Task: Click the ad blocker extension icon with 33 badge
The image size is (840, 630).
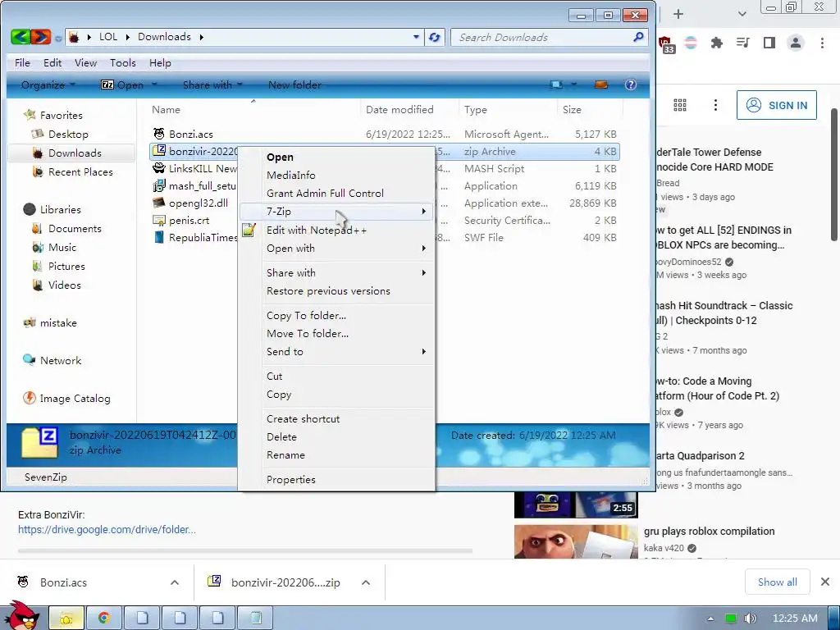Action: pos(666,44)
